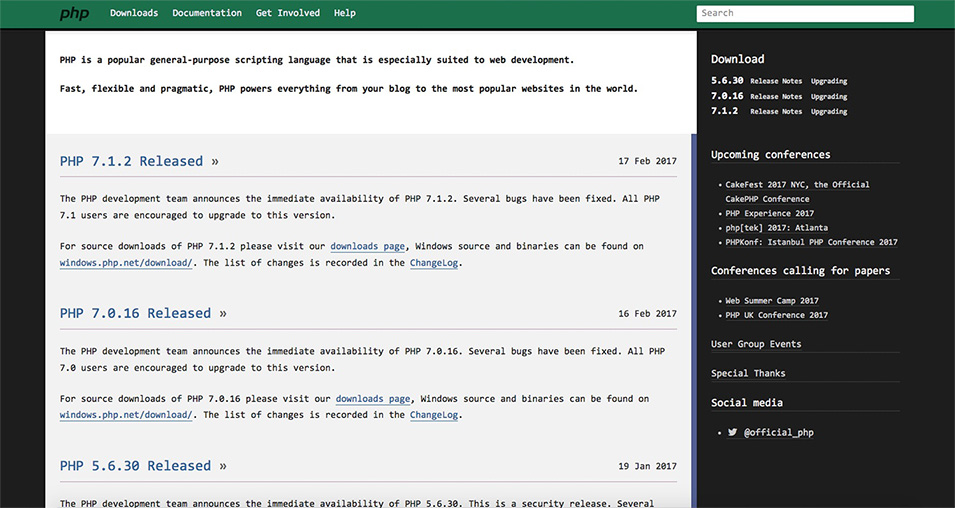
Task: Open PHP 7.1.2 Released headline
Action: pyautogui.click(x=139, y=161)
